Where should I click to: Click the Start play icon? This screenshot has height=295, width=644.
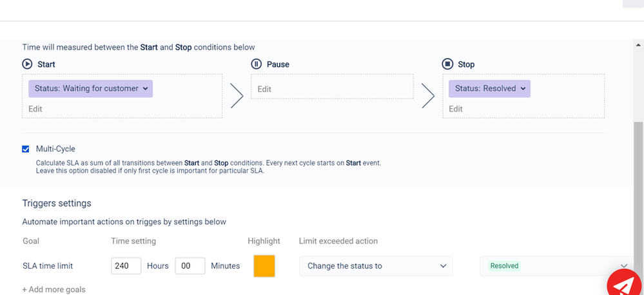point(27,64)
